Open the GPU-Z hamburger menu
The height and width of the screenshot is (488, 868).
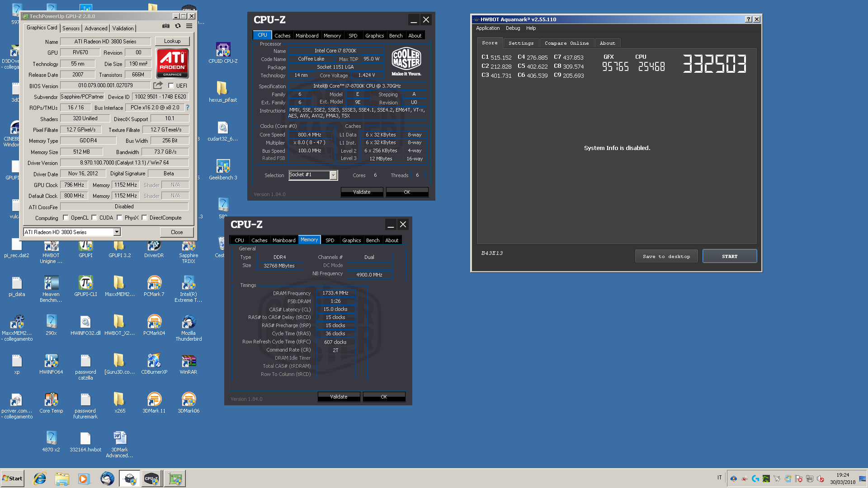tap(189, 26)
